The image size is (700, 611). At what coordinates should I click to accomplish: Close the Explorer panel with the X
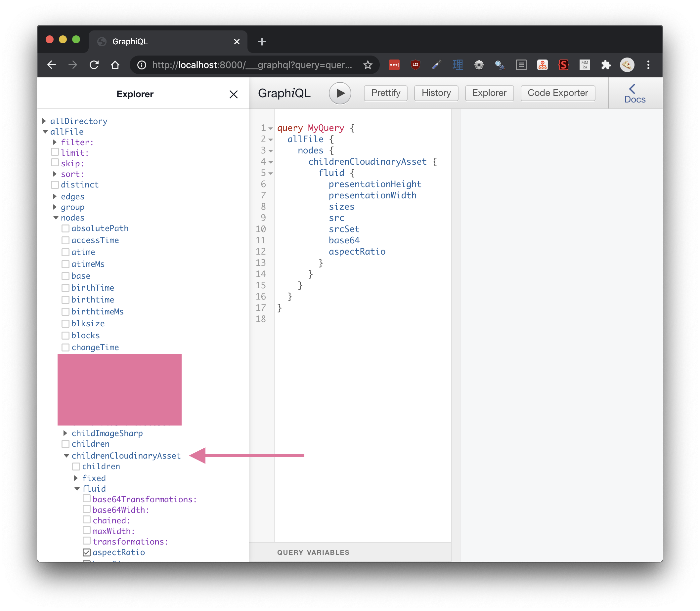tap(234, 95)
